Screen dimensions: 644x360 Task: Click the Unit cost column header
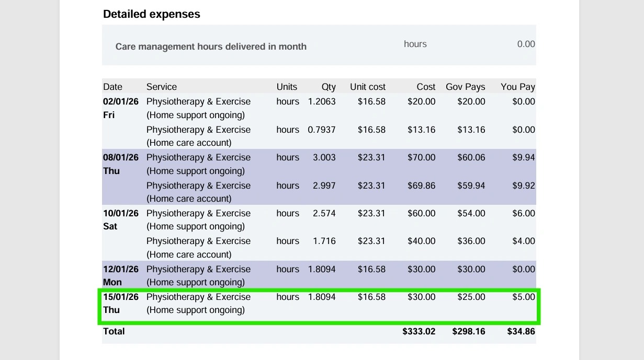tap(368, 87)
